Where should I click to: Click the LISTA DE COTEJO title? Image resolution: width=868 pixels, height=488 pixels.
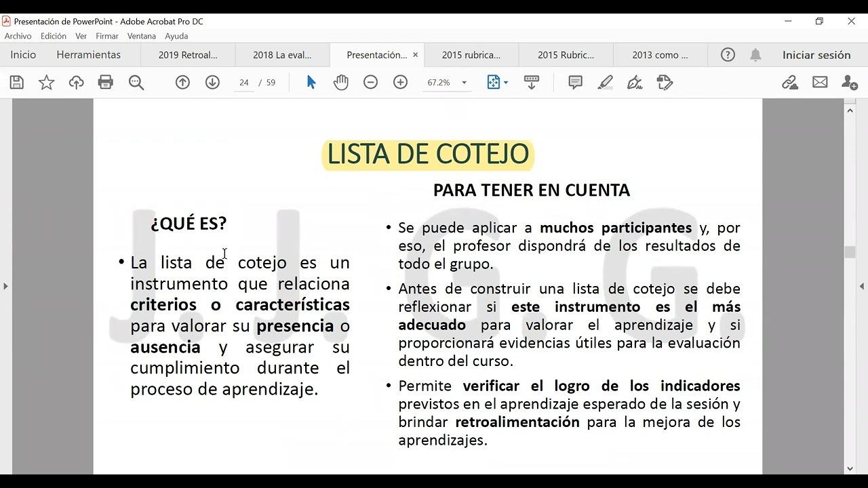point(428,155)
